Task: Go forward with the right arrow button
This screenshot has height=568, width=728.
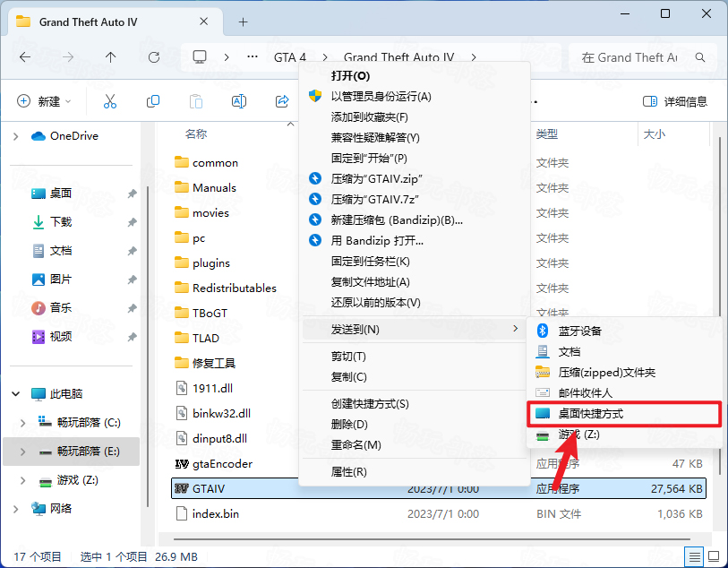Action: 68,57
